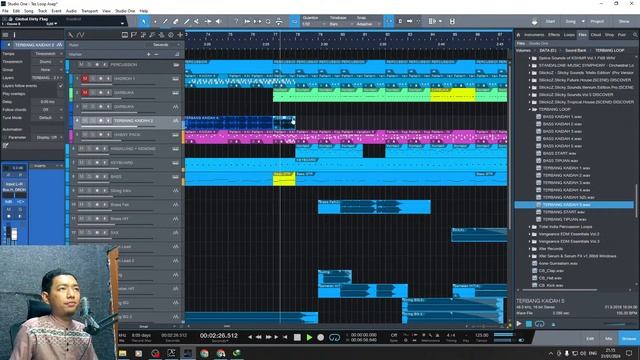This screenshot has width=640, height=360.
Task: Select the Eraser tool
Action: pos(176,21)
